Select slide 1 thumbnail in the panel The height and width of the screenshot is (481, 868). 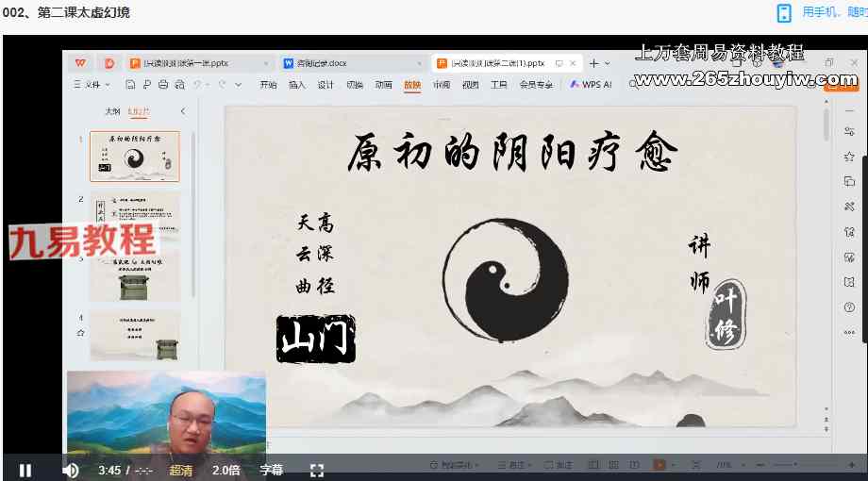[x=134, y=157]
